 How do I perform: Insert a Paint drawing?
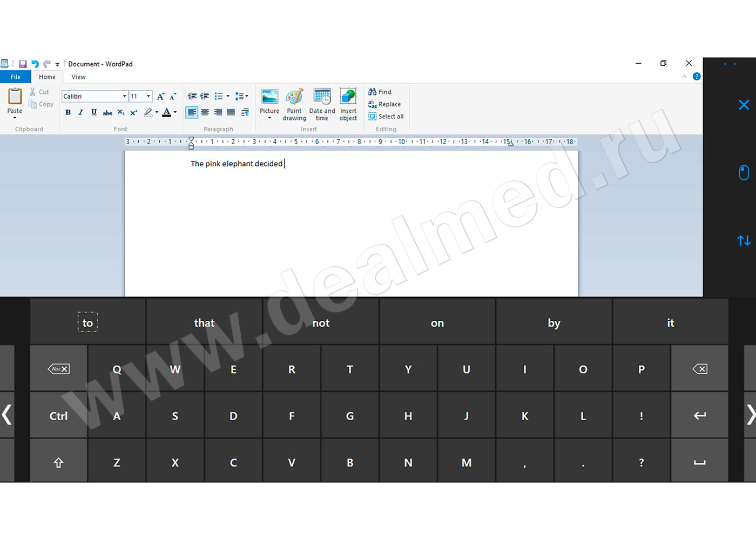(x=294, y=105)
